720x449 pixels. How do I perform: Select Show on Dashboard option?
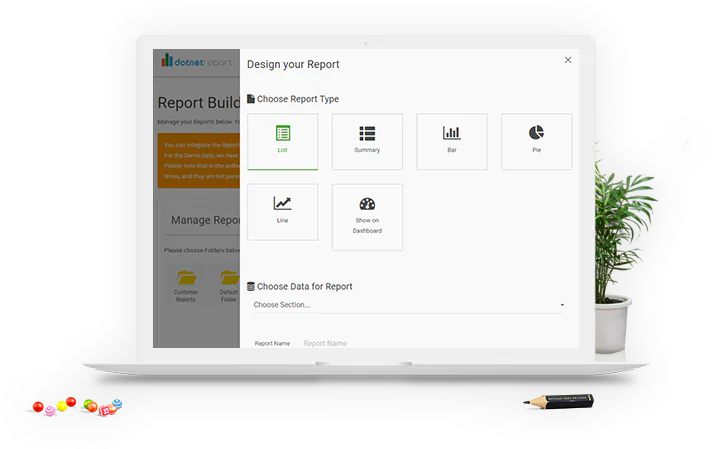[x=367, y=217]
